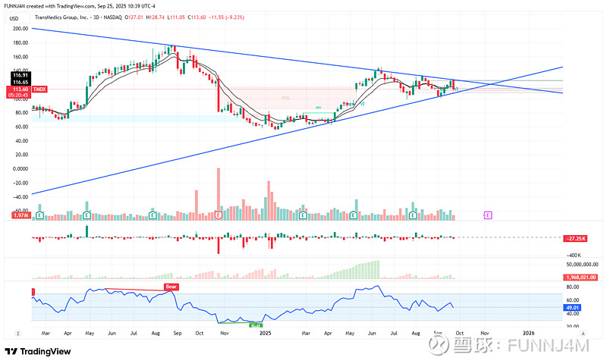Click the 2025 time axis label

coord(265,333)
